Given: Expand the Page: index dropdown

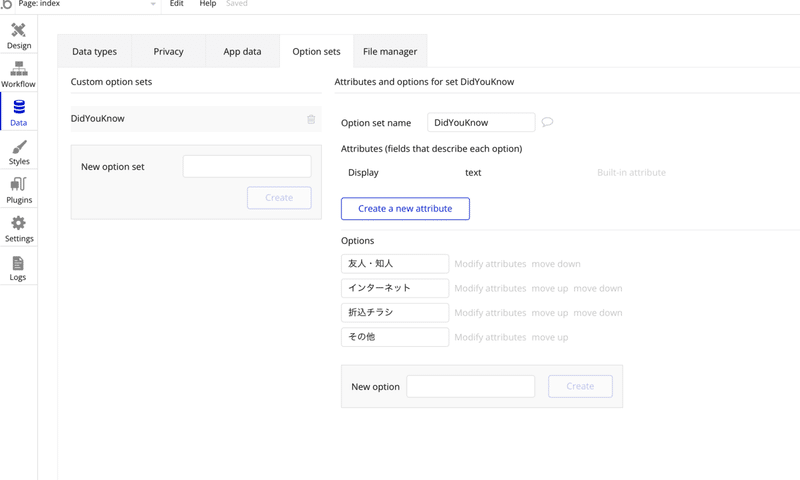Looking at the screenshot, I should point(152,5).
